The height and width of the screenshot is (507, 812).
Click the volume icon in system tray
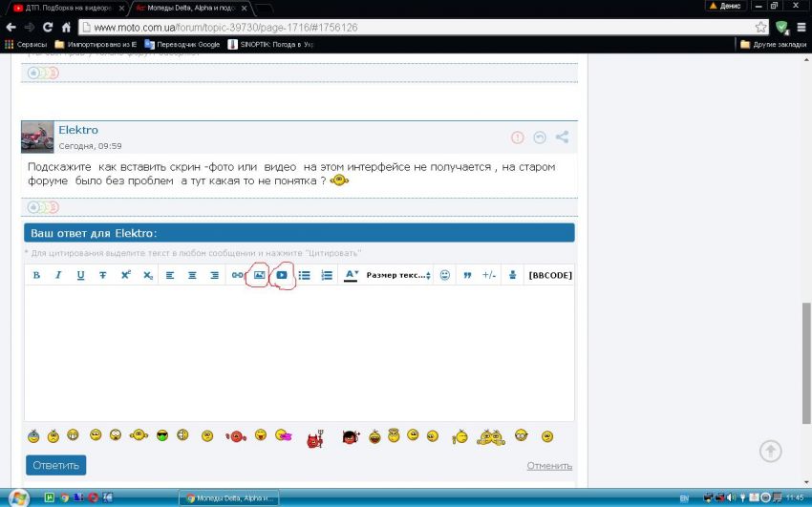731,498
